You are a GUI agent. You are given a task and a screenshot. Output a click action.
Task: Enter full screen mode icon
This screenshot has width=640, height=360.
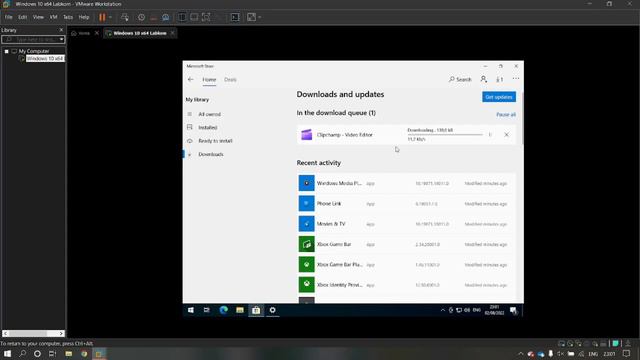tap(206, 17)
